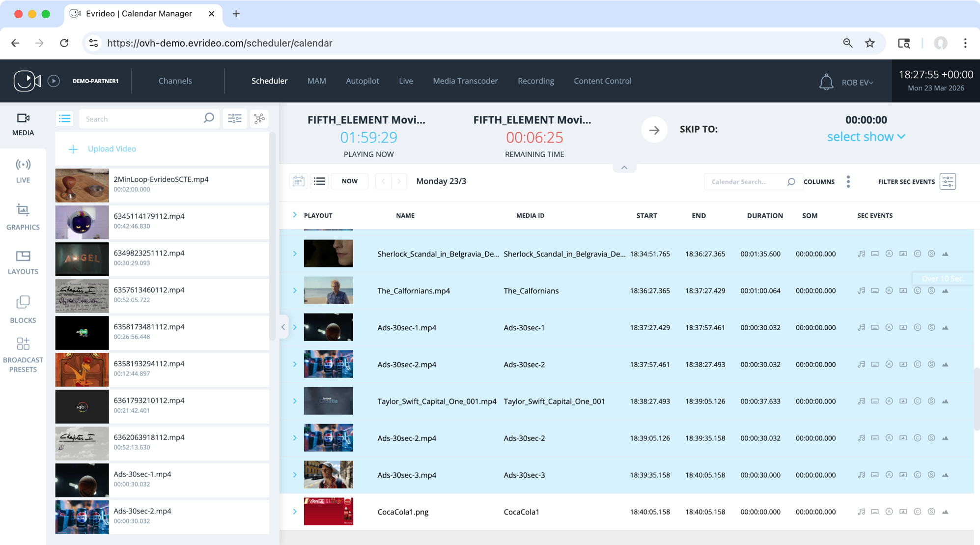Open media filter settings icon
The image size is (980, 545).
click(x=234, y=118)
